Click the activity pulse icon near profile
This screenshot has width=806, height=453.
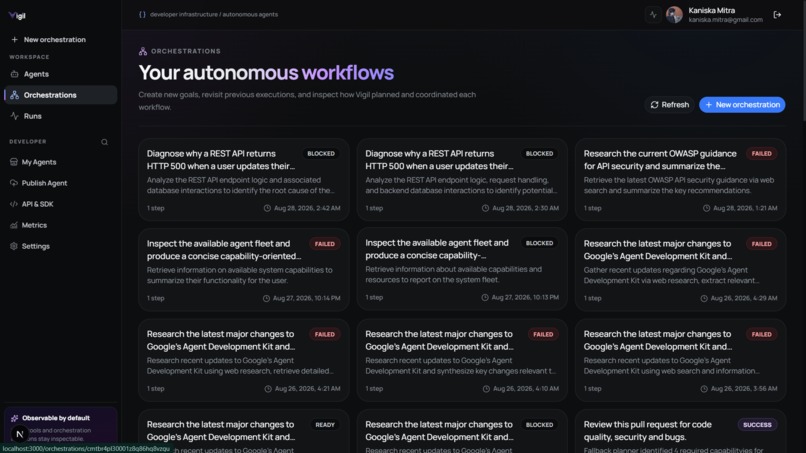653,15
